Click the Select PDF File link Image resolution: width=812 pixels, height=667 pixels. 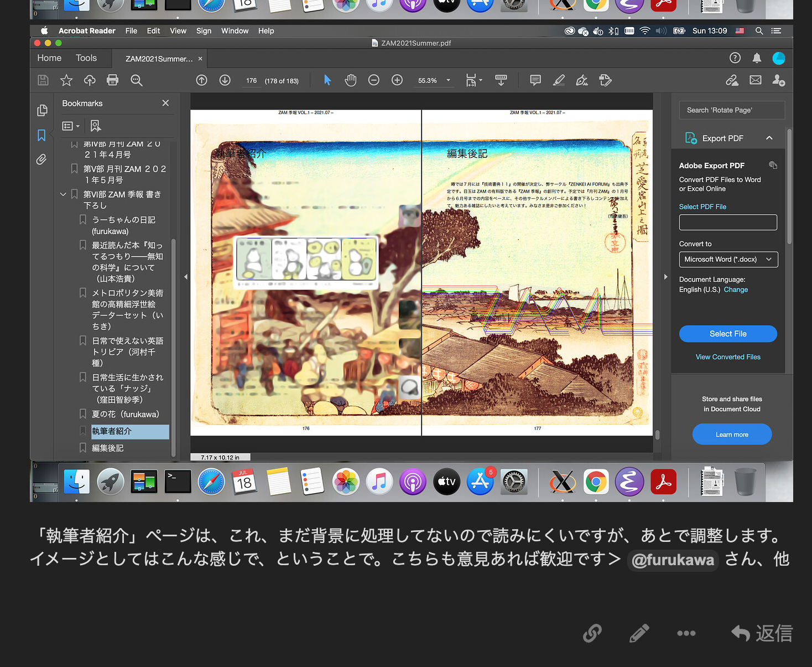[x=702, y=206]
